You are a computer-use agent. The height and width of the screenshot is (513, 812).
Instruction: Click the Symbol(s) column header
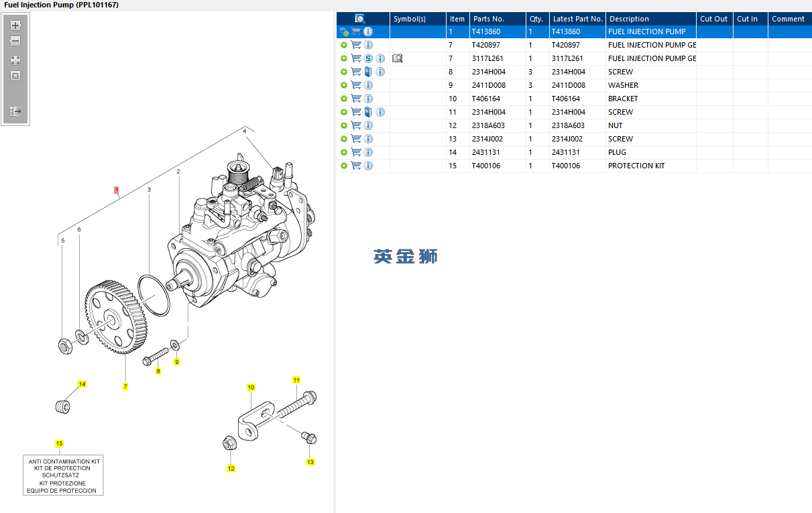pyautogui.click(x=418, y=19)
